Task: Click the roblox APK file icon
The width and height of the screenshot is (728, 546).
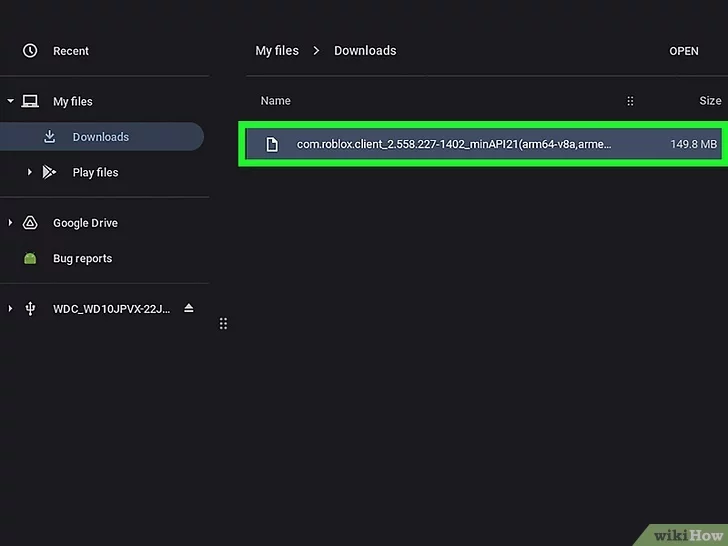Action: click(272, 144)
